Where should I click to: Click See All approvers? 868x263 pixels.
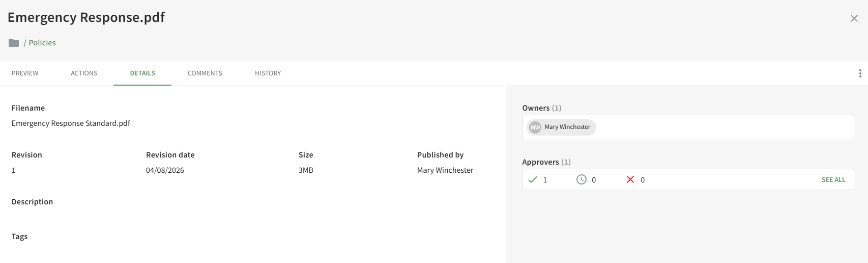pyautogui.click(x=833, y=180)
